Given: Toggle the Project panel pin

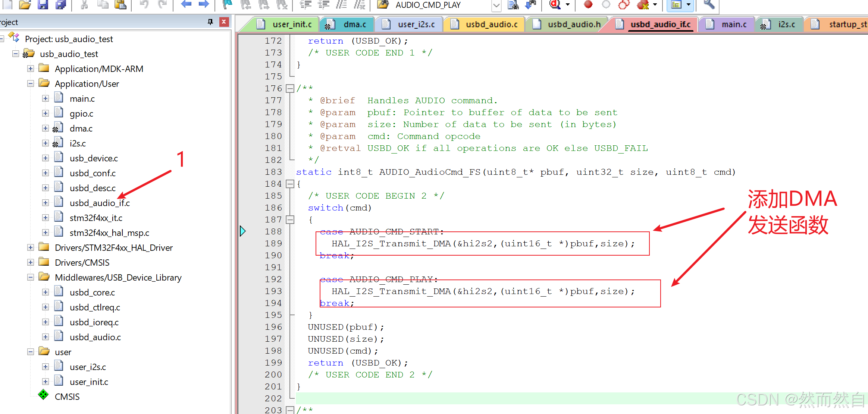Looking at the screenshot, I should click(x=210, y=22).
